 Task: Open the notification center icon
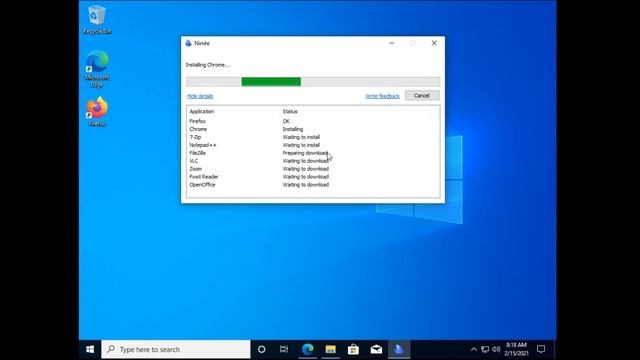pyautogui.click(x=541, y=349)
